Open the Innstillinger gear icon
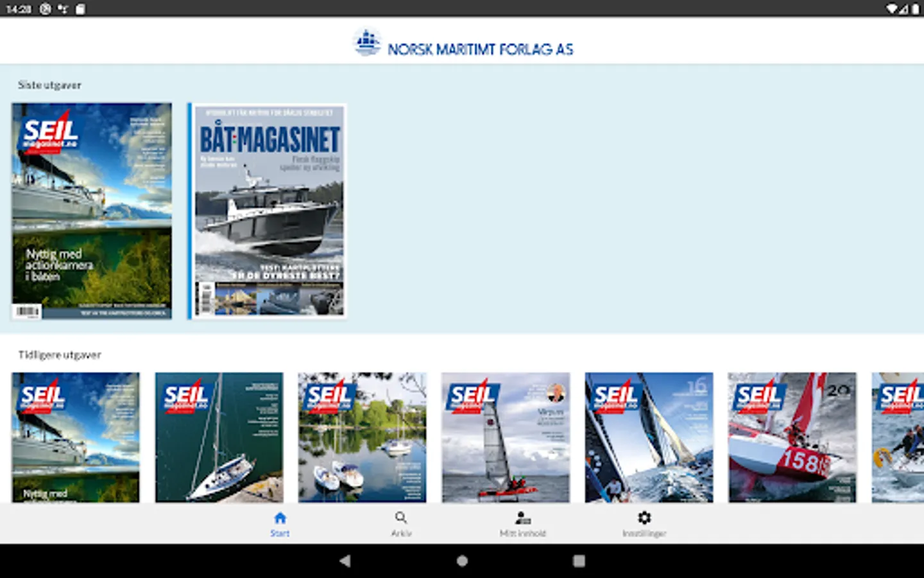This screenshot has width=924, height=578. pyautogui.click(x=644, y=518)
